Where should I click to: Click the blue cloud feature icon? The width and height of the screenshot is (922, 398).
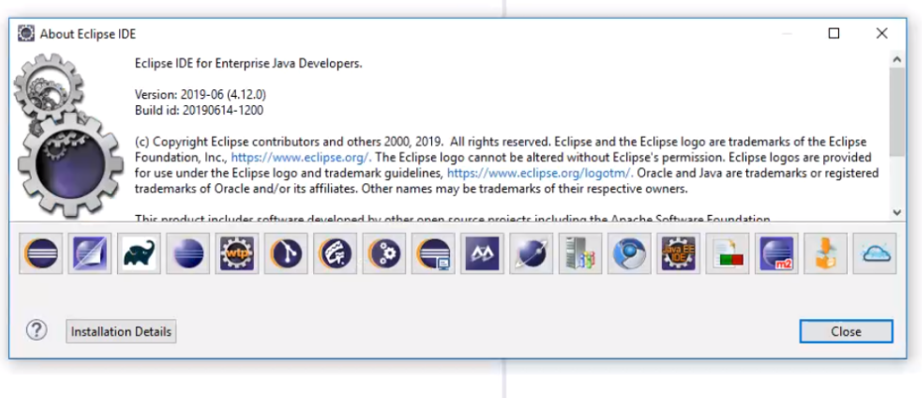[875, 253]
